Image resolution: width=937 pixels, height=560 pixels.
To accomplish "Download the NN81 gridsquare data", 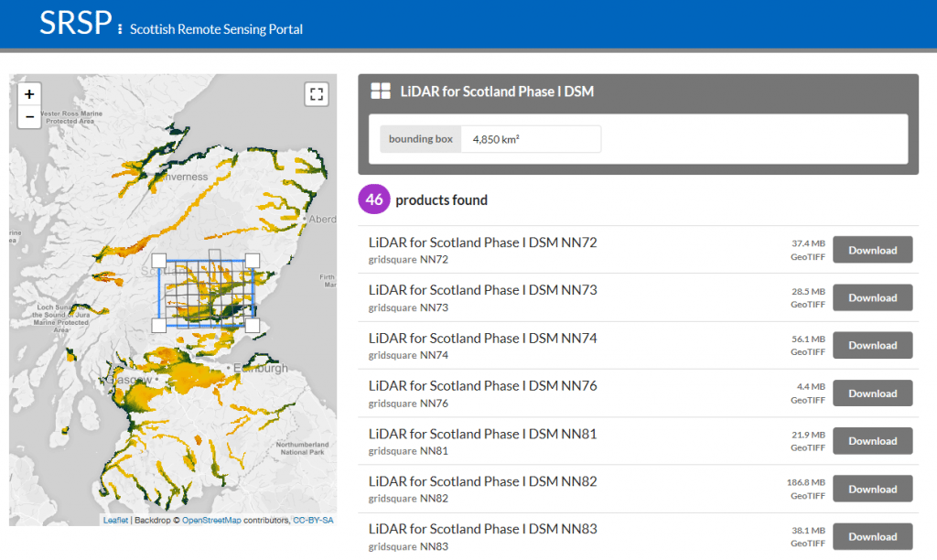I will (872, 441).
